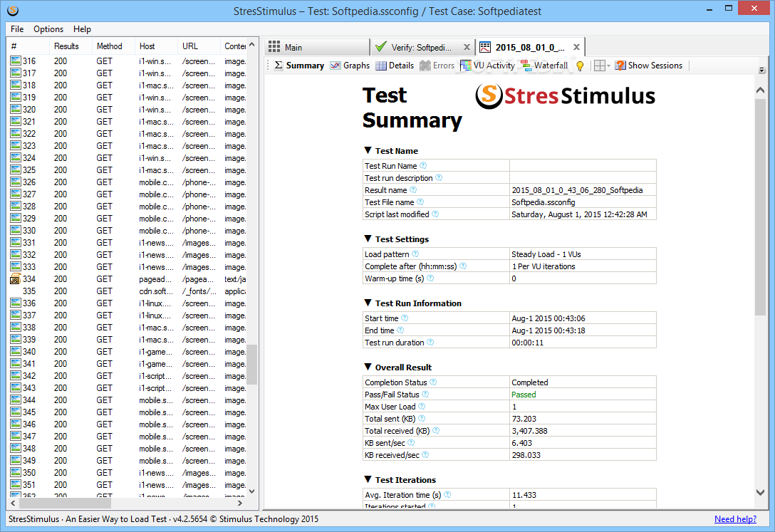Click help icon beside Complete after
This screenshot has height=532, width=775.
point(462,266)
